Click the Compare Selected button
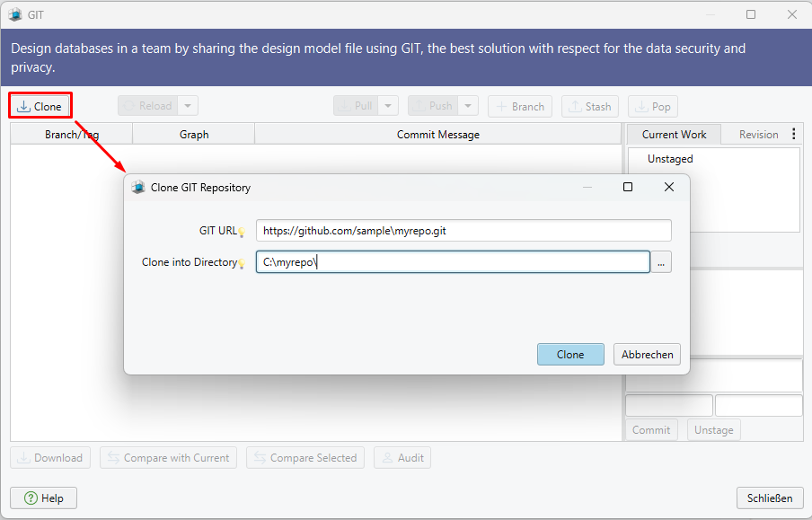Image resolution: width=812 pixels, height=520 pixels. click(x=305, y=458)
